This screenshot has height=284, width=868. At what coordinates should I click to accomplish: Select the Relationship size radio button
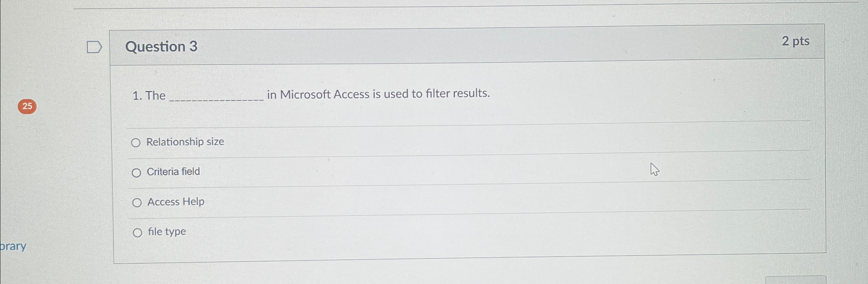[137, 143]
